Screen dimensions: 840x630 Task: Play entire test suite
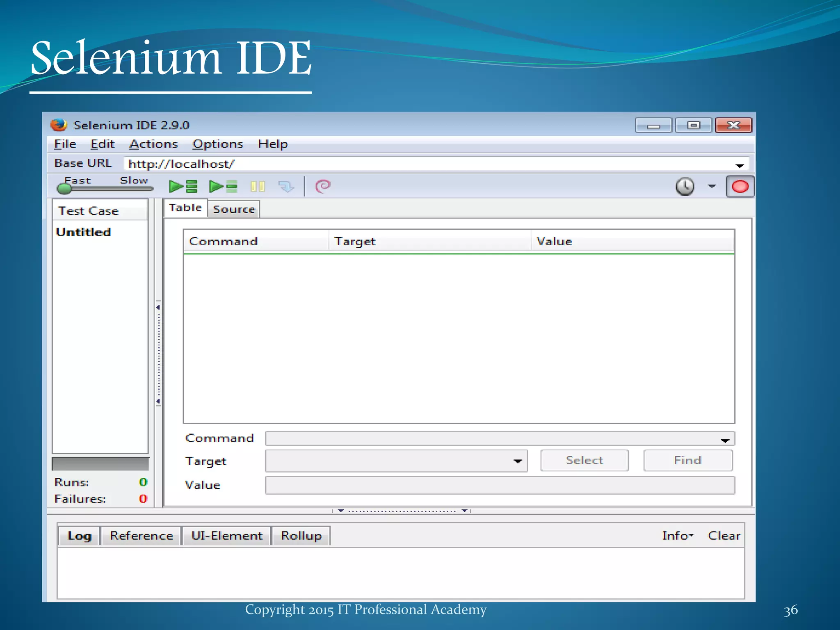click(x=183, y=187)
